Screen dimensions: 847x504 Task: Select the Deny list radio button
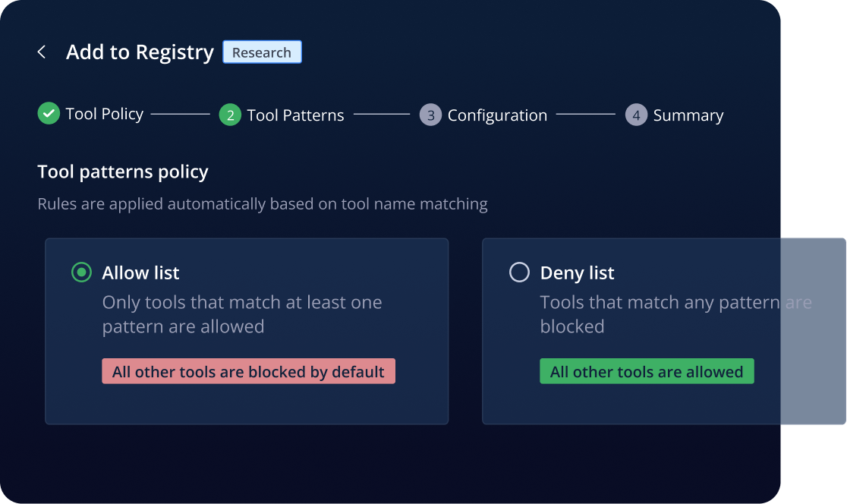click(x=519, y=272)
